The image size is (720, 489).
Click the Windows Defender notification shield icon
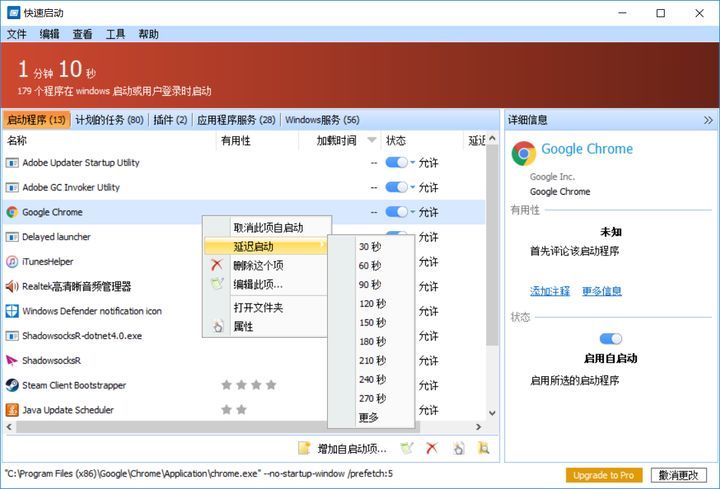12,311
